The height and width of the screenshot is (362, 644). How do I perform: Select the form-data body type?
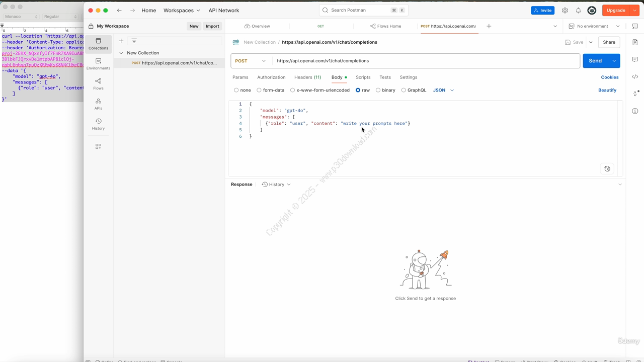(x=271, y=90)
